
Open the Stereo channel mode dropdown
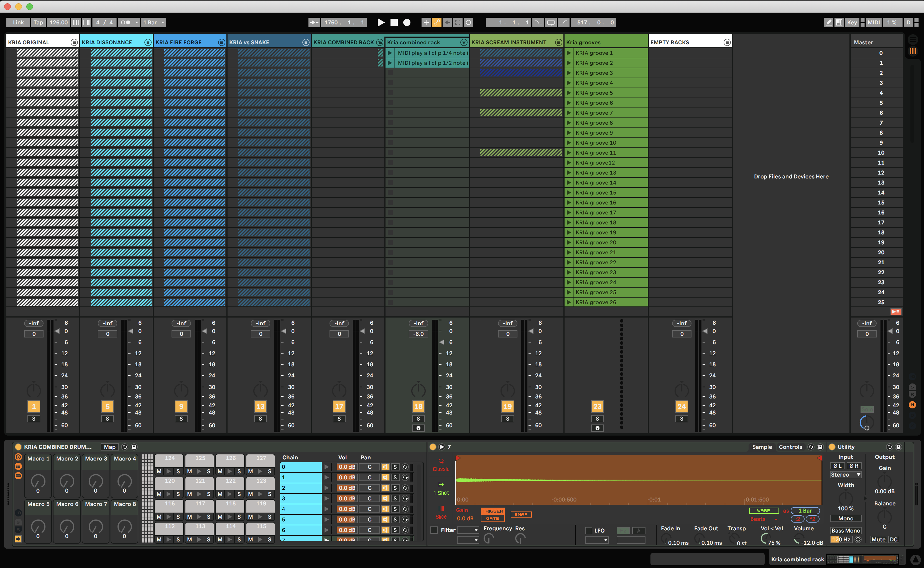point(846,475)
